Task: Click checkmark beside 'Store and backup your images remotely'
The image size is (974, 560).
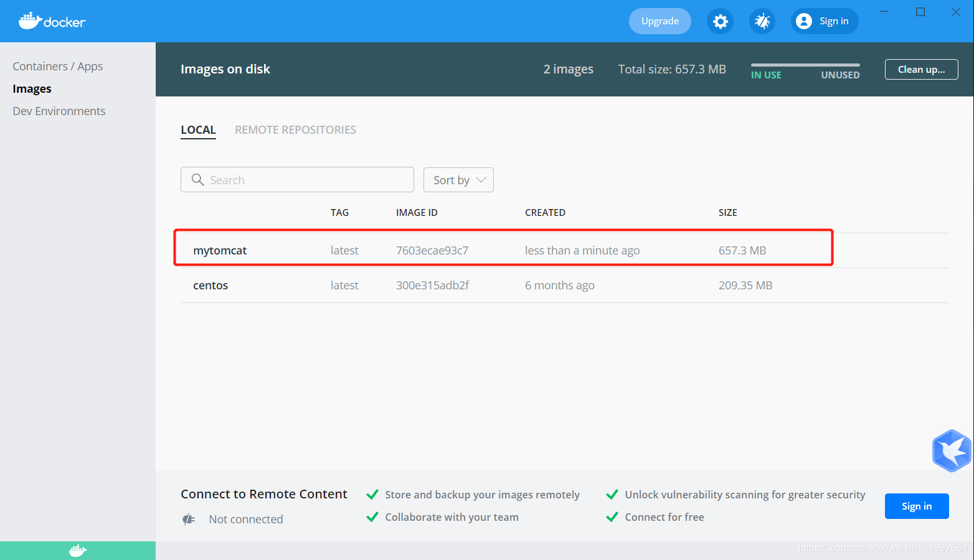Action: click(x=372, y=495)
